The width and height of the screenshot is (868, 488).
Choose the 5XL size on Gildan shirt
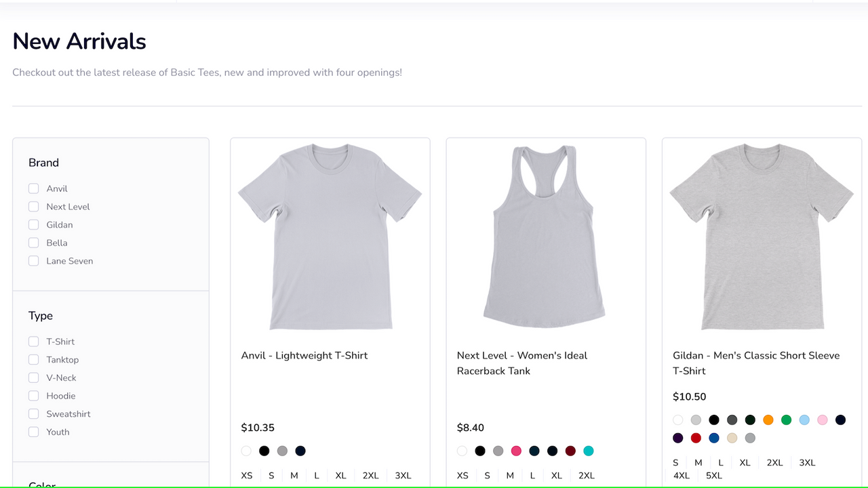(713, 475)
